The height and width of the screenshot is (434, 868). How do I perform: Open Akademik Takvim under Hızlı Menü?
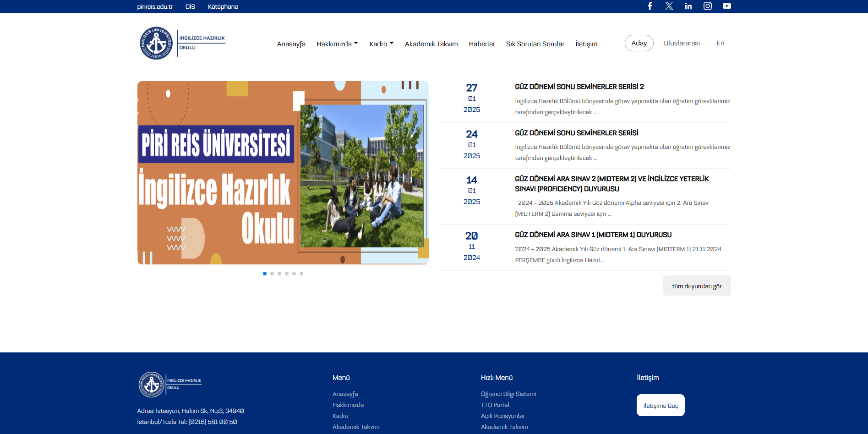click(x=504, y=427)
